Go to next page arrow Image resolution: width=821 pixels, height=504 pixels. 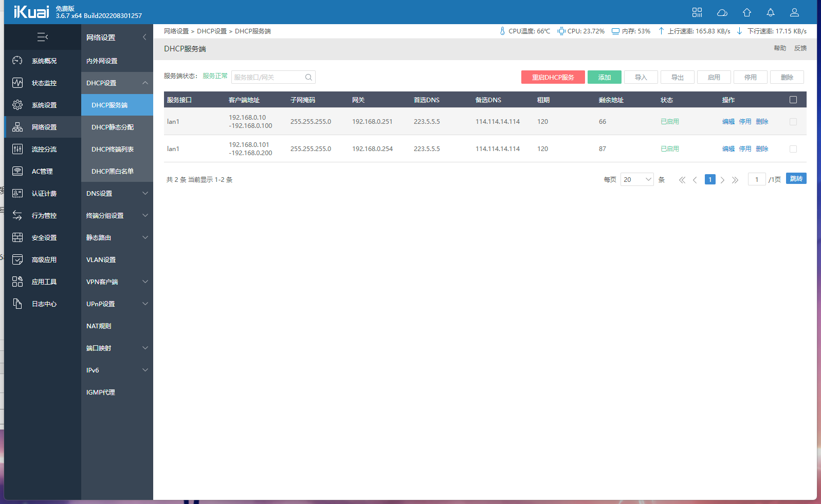[x=722, y=180]
